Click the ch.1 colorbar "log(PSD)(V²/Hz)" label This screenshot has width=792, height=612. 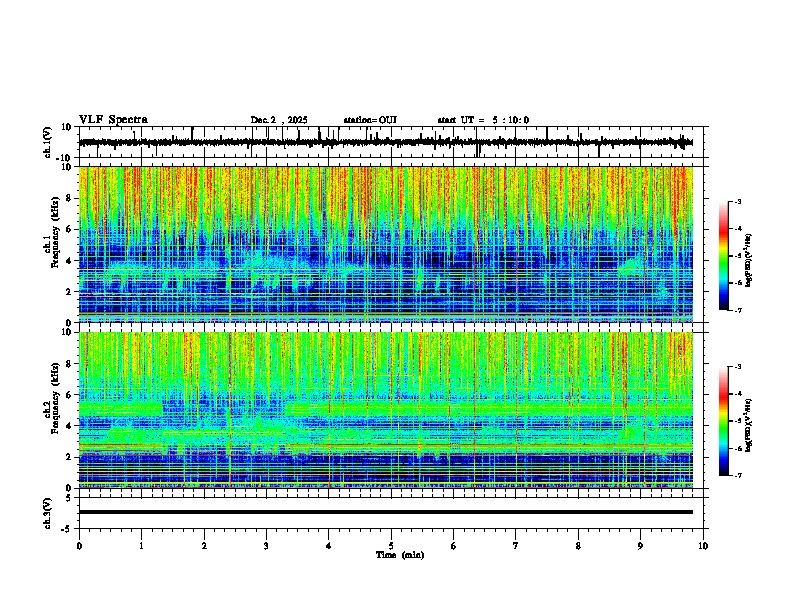click(x=749, y=260)
